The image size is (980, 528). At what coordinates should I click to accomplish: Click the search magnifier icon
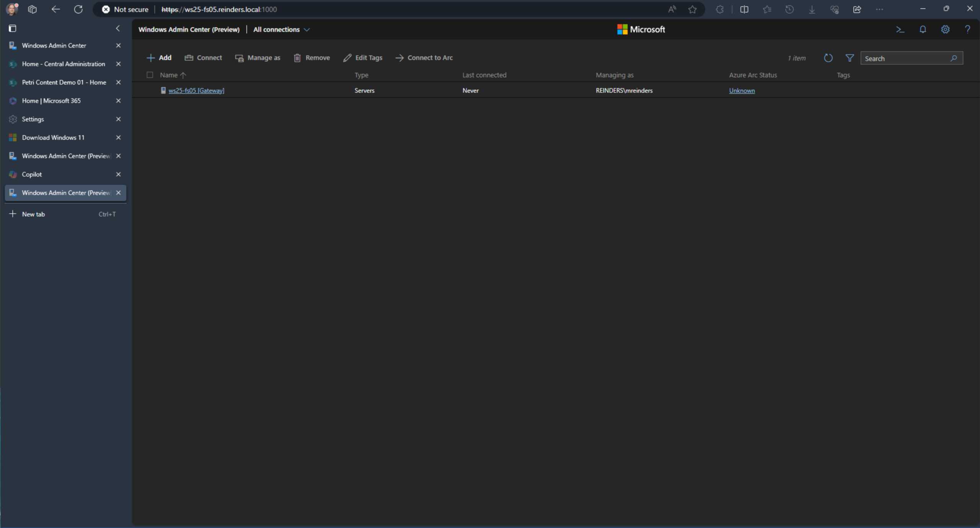click(954, 58)
